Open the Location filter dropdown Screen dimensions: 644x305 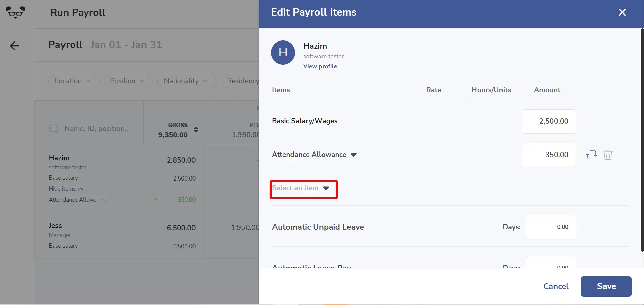click(x=74, y=81)
